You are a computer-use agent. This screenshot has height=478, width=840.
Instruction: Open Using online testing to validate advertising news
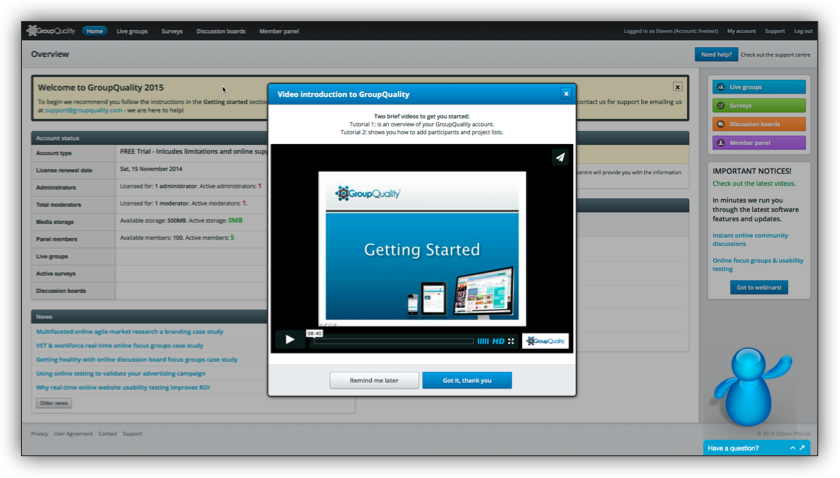[x=121, y=374]
